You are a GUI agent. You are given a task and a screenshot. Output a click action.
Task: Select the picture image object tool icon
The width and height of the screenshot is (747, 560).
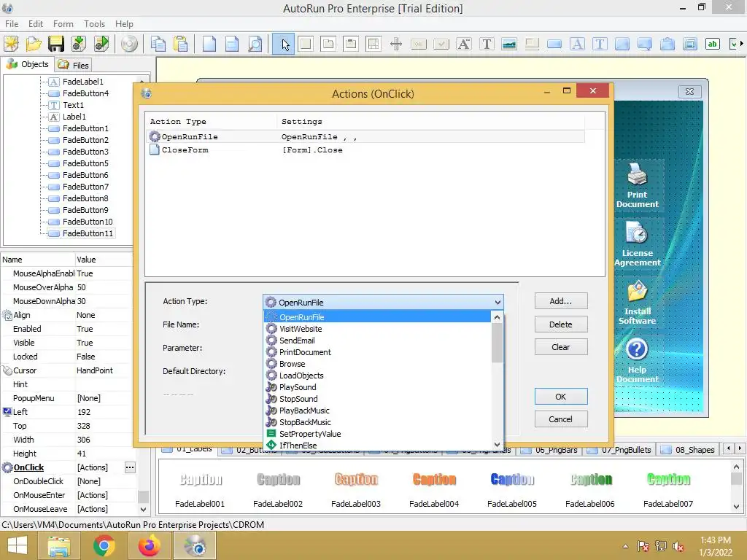point(509,44)
